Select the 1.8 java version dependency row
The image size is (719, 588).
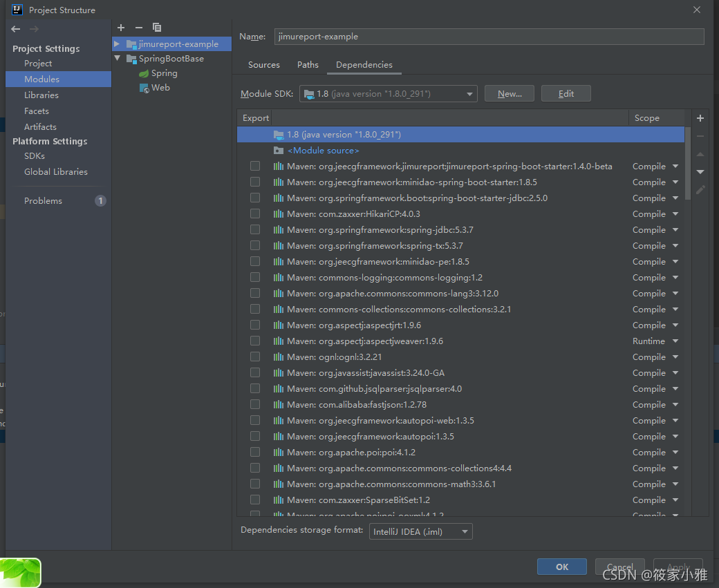[461, 135]
